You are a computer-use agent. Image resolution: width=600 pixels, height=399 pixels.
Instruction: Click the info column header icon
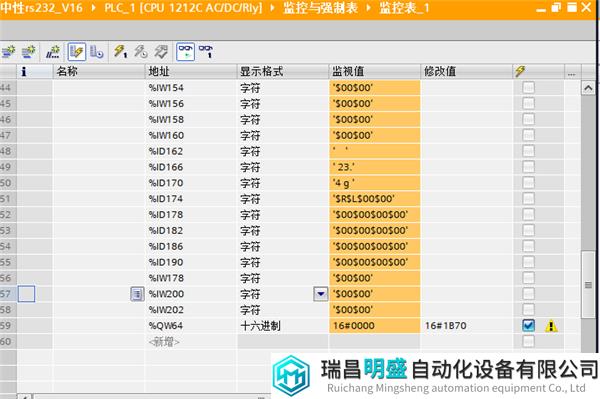click(x=24, y=72)
